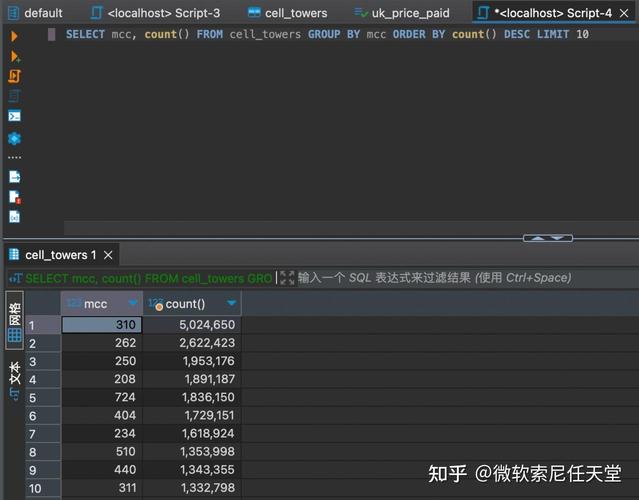The image size is (639, 500).
Task: Click the file icon with red badge
Action: pyautogui.click(x=15, y=197)
